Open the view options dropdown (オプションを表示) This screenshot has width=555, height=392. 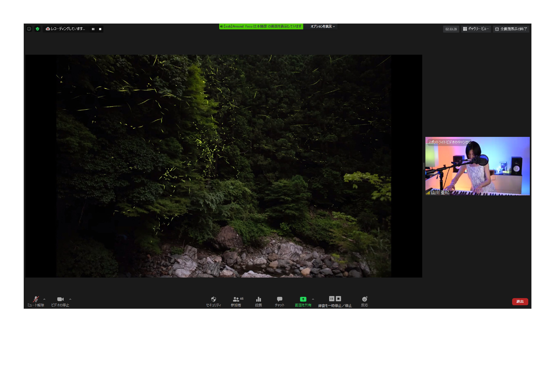point(323,26)
